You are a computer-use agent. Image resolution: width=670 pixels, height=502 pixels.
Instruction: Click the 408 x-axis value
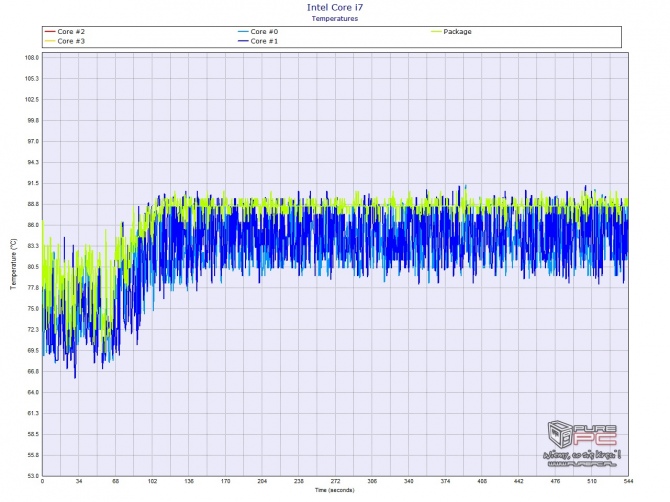[482, 481]
